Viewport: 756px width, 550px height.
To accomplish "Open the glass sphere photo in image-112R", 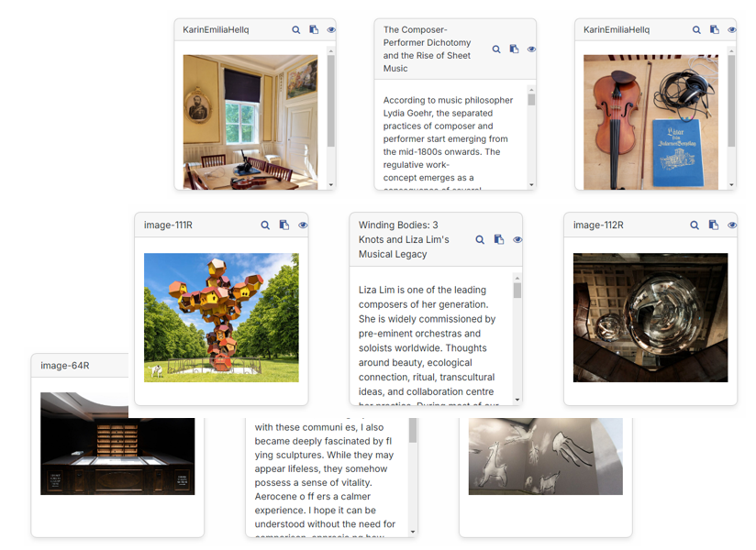I will (x=650, y=317).
